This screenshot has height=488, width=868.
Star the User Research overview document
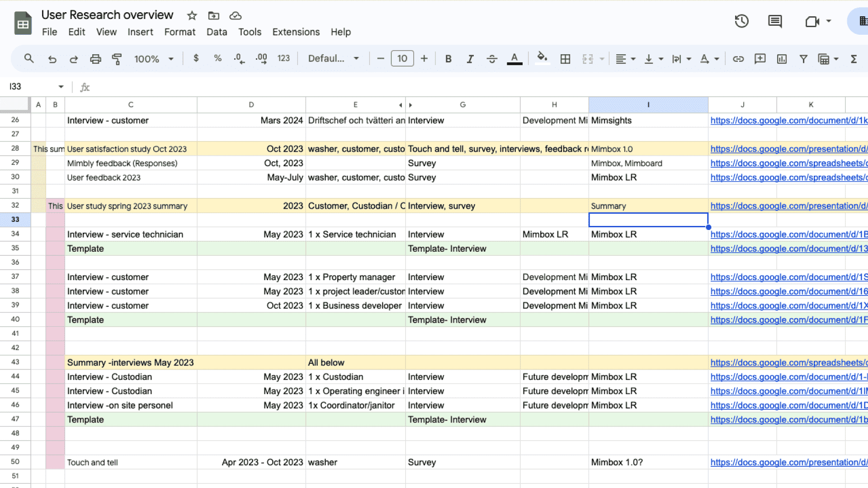point(192,16)
